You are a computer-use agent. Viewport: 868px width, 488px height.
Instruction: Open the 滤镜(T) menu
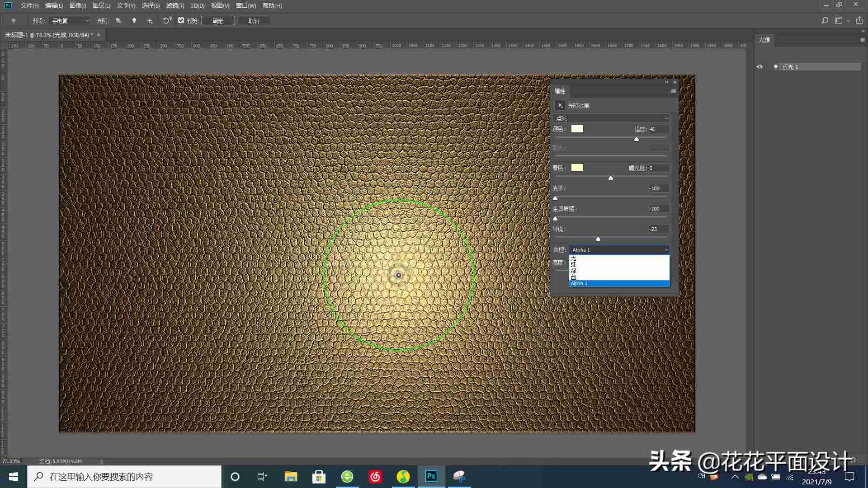175,5
